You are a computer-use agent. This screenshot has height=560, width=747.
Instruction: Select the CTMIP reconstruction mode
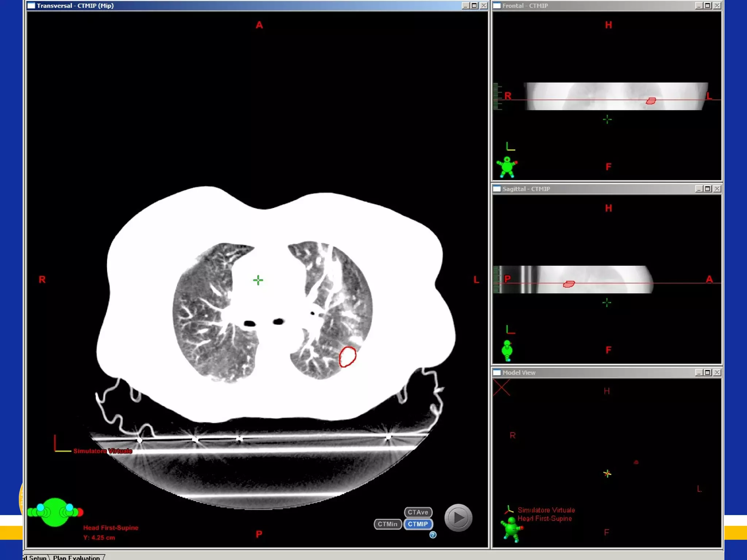tap(418, 524)
